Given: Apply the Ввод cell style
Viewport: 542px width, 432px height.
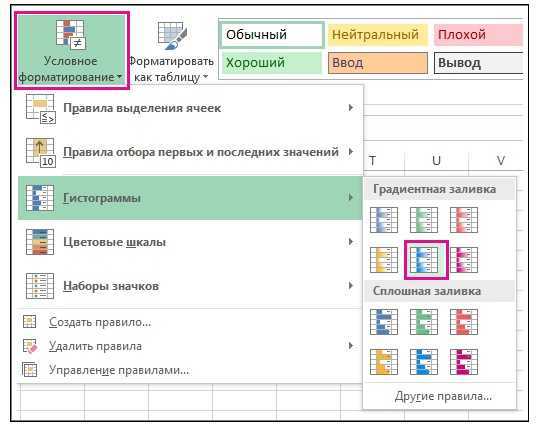Looking at the screenshot, I should click(x=378, y=63).
